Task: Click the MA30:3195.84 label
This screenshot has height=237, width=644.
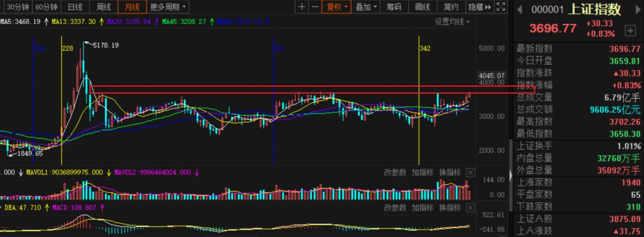Action: 129,21
